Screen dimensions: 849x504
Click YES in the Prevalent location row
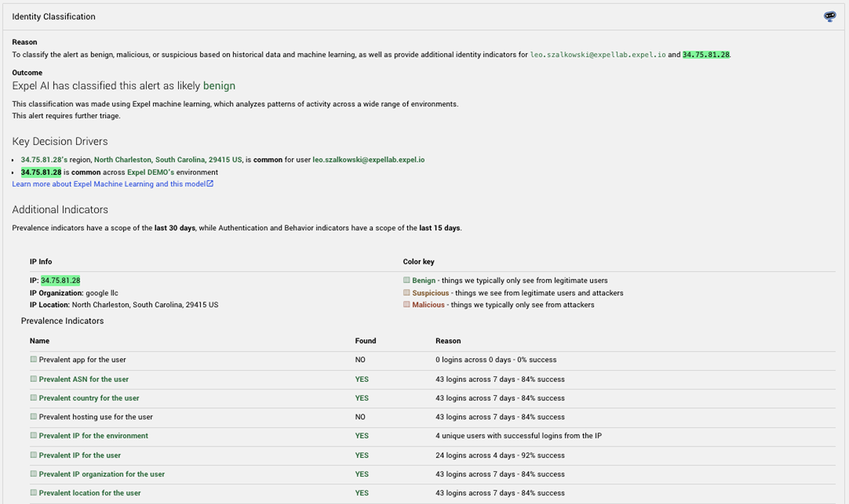[362, 493]
